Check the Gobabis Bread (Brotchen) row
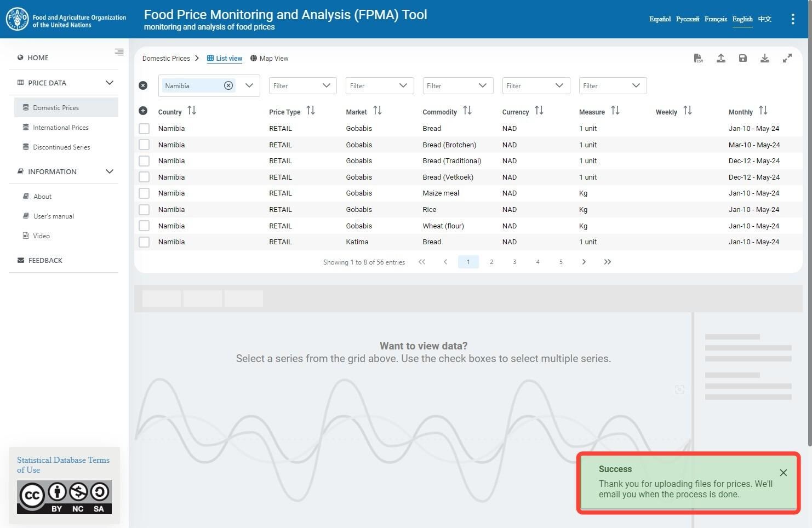The height and width of the screenshot is (528, 812). 144,145
